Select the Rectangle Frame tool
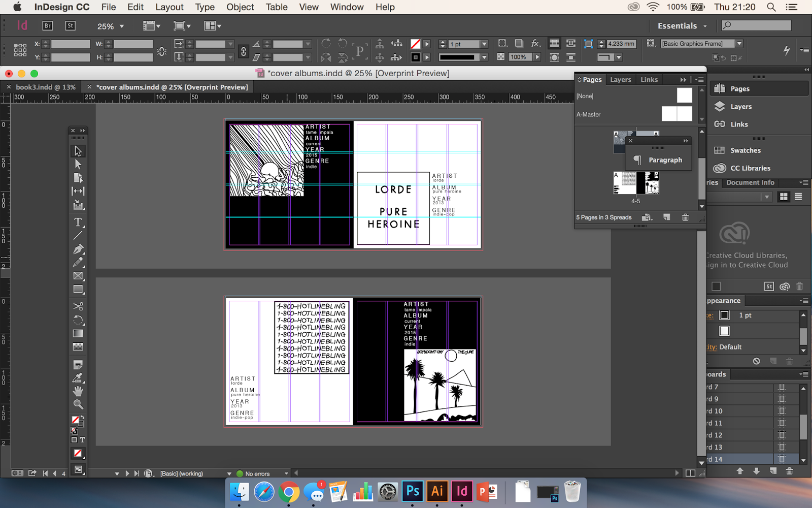Viewport: 812px width, 508px height. click(78, 276)
